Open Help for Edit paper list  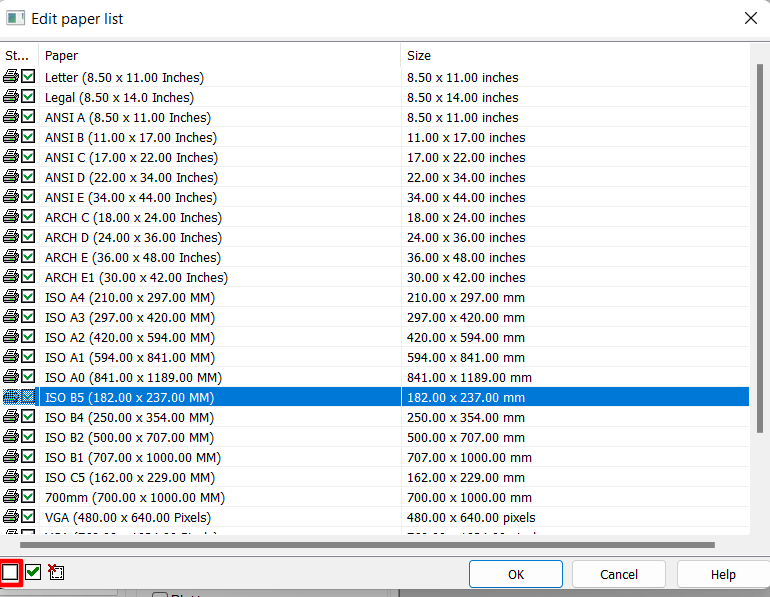(x=722, y=574)
